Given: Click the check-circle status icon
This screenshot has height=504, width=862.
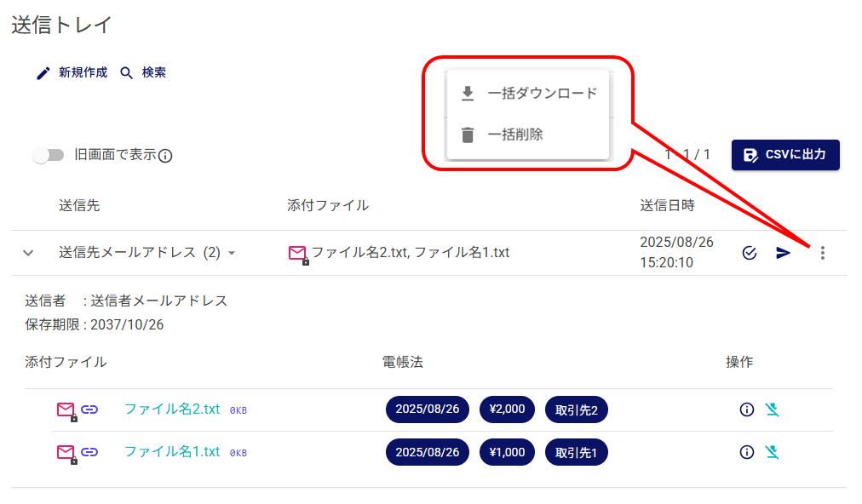Looking at the screenshot, I should 750,253.
